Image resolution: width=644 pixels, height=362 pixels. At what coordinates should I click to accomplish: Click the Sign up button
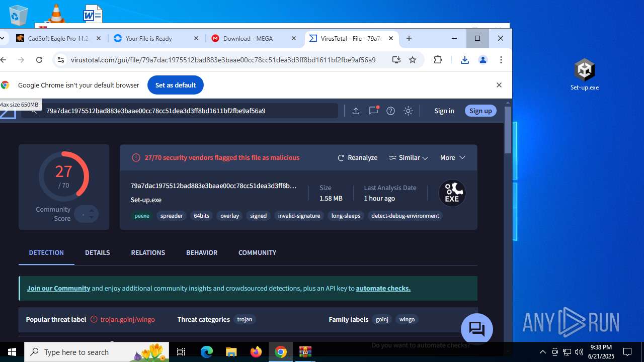pyautogui.click(x=480, y=111)
